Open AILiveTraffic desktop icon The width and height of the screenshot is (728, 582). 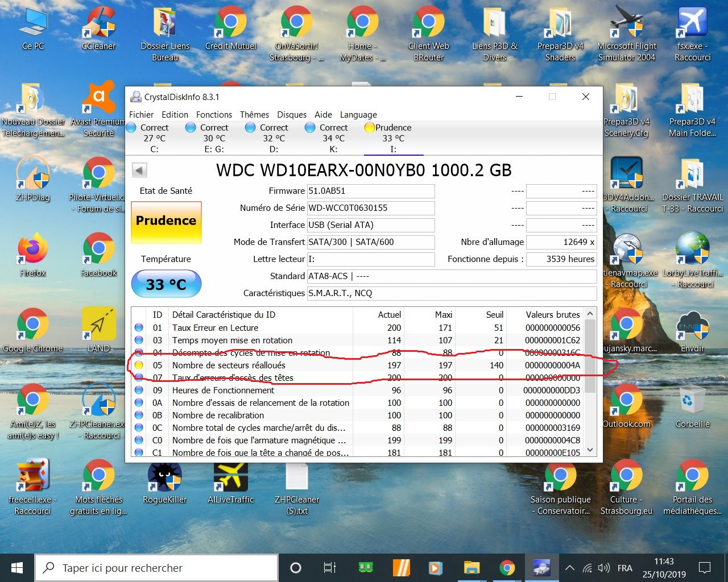click(231, 482)
